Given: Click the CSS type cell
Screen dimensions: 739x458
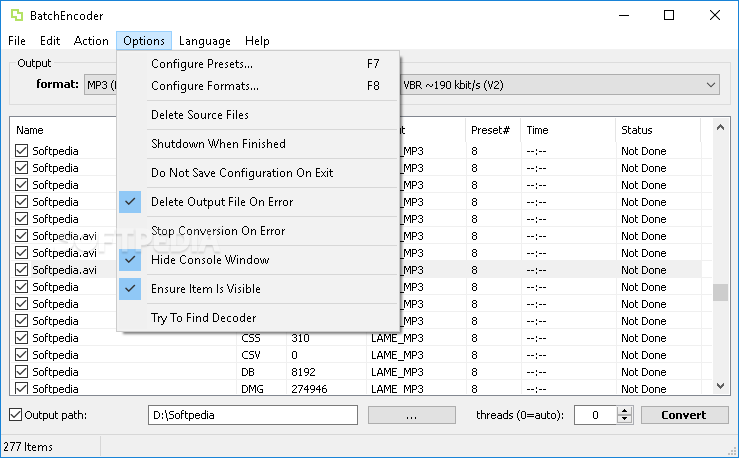Looking at the screenshot, I should tap(251, 338).
